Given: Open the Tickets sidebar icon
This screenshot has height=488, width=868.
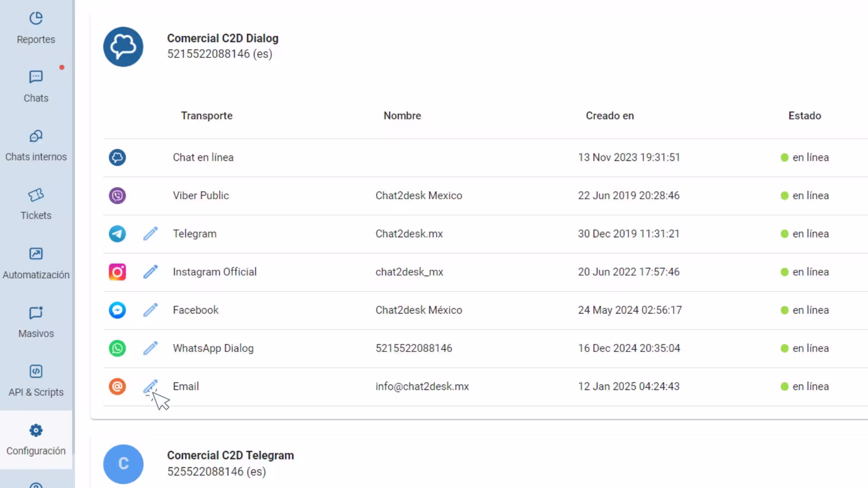Looking at the screenshot, I should pos(36,195).
